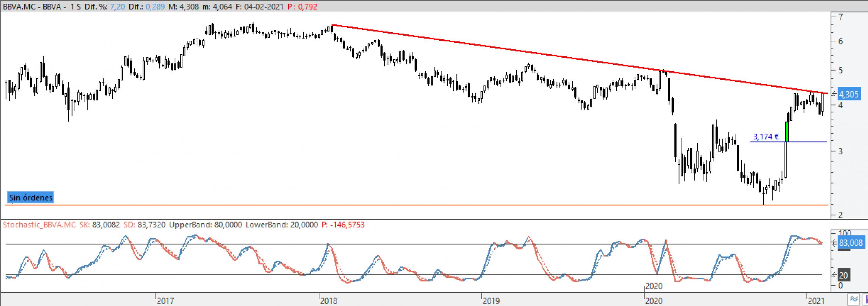Image resolution: width=868 pixels, height=306 pixels.
Task: Click the 2017 label on the time axis
Action: click(165, 301)
